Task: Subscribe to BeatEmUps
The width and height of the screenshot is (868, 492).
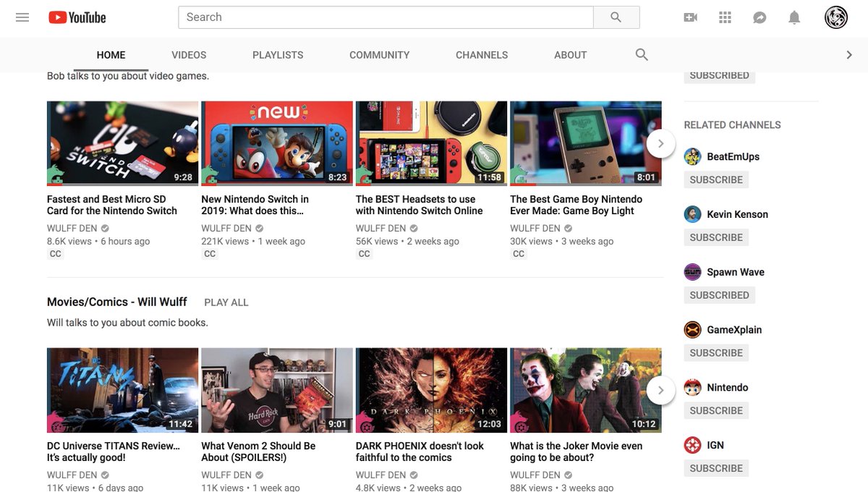Action: (716, 179)
